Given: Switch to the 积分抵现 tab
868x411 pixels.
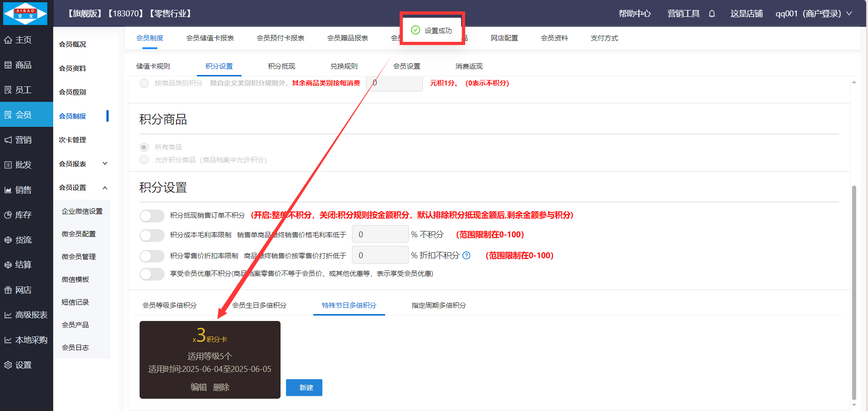Looking at the screenshot, I should coord(281,66).
